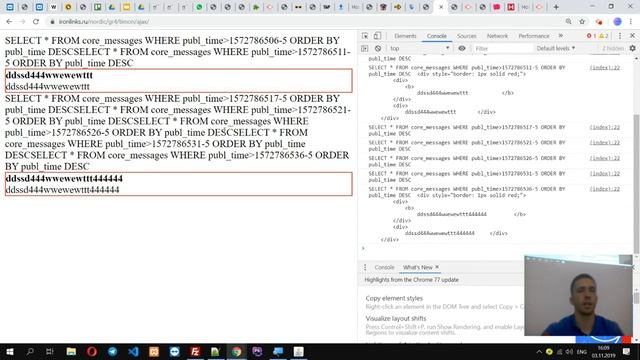Image resolution: width=640 pixels, height=360 pixels.
Task: Click the red extension icon in the toolbar
Action: [x=599, y=22]
